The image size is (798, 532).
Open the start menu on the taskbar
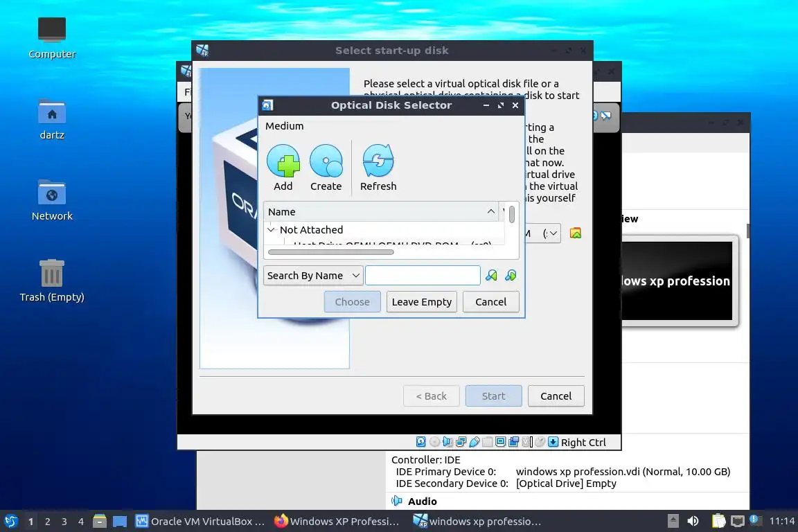click(11, 522)
